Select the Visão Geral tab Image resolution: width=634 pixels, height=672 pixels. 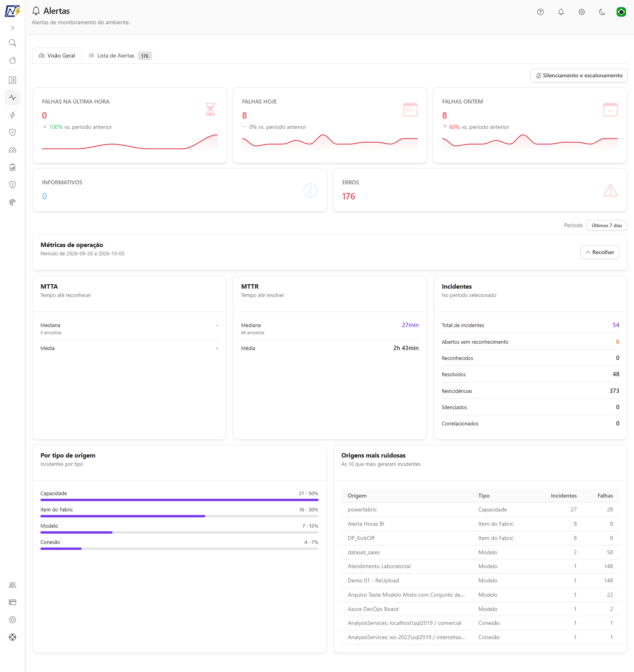point(57,56)
